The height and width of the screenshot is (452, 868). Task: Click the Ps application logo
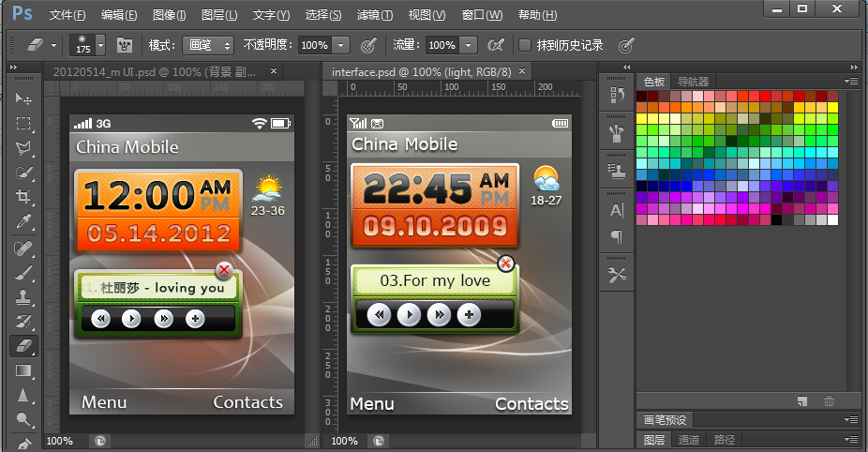click(22, 13)
